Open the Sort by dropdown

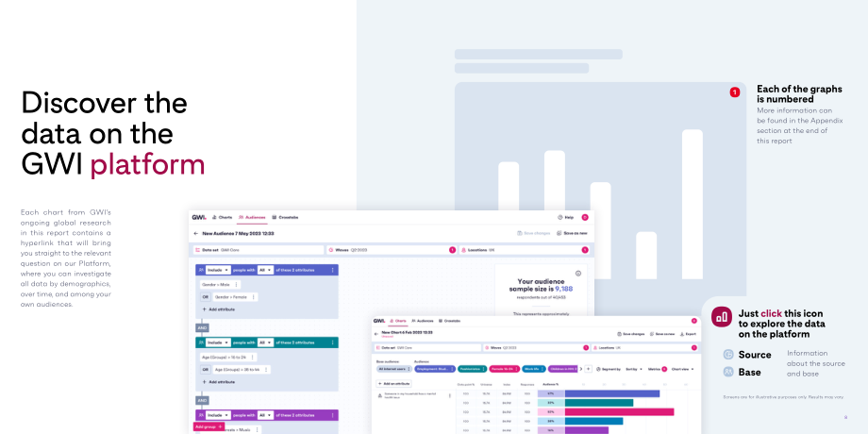pos(632,369)
